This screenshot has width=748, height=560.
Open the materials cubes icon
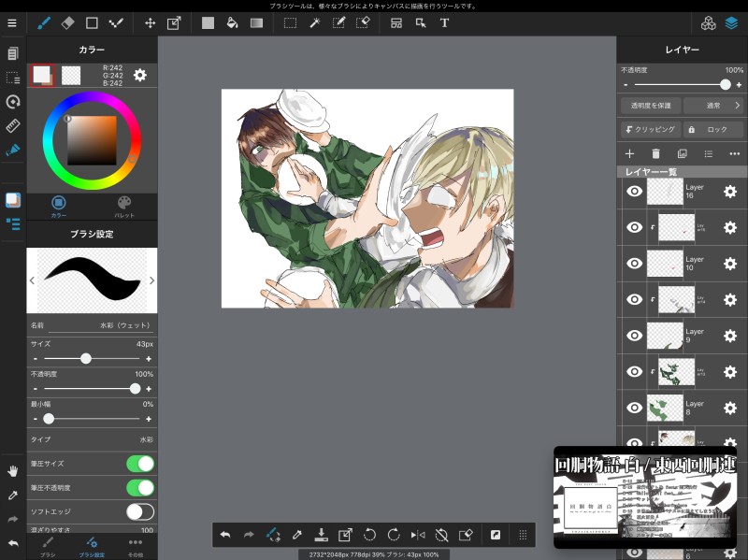pos(709,22)
